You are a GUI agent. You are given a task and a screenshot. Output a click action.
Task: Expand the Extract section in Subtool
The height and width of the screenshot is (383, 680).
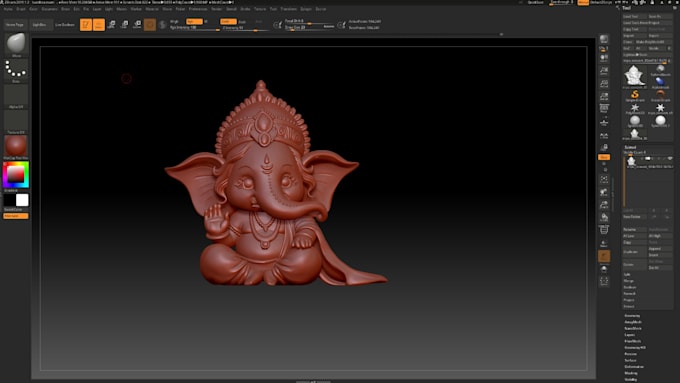pyautogui.click(x=629, y=306)
